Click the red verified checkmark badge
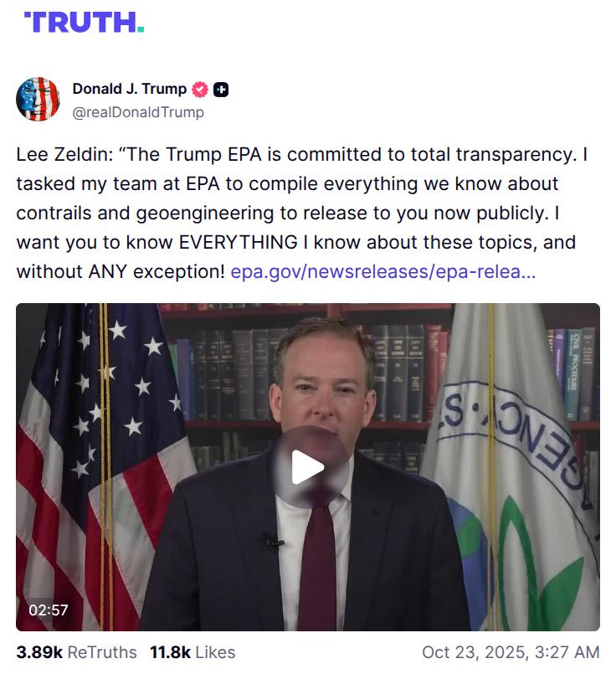Screen dimensions: 616x674 (x=201, y=90)
